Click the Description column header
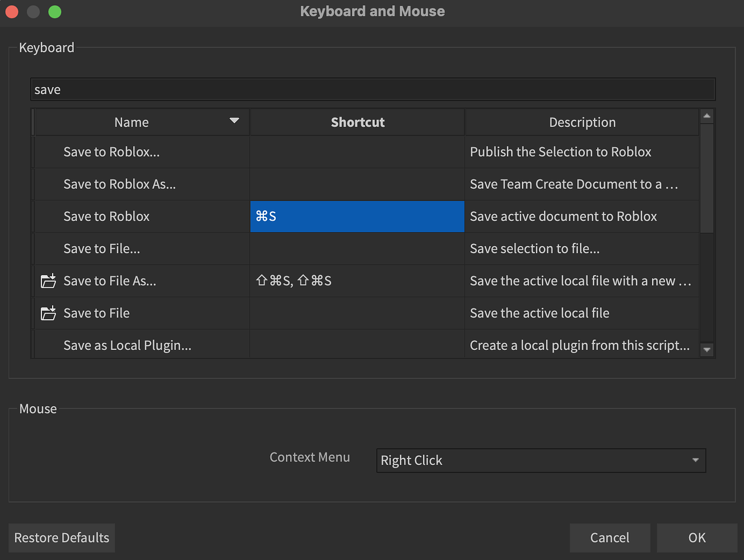The width and height of the screenshot is (744, 560). point(582,122)
